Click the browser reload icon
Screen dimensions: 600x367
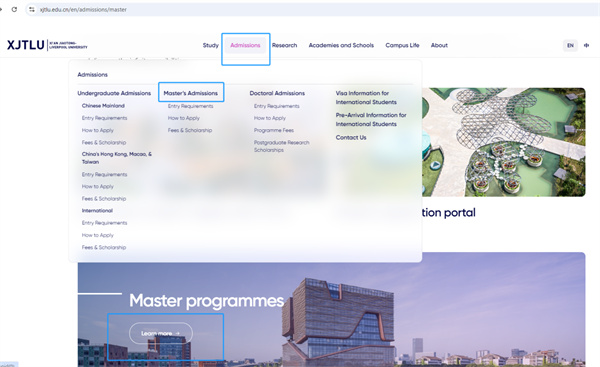coord(14,9)
